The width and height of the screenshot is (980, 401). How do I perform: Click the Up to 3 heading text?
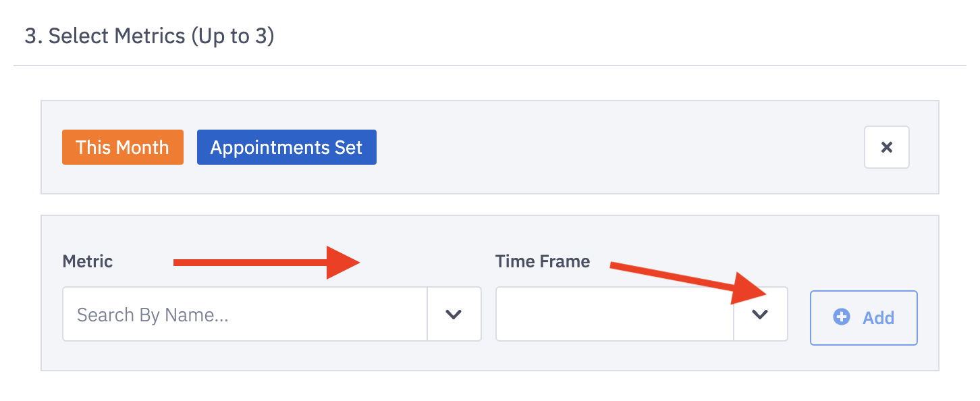tap(233, 36)
